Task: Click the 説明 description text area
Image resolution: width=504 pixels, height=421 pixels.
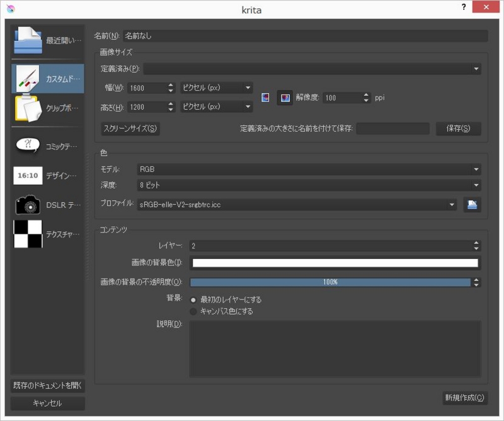Action: pyautogui.click(x=335, y=349)
